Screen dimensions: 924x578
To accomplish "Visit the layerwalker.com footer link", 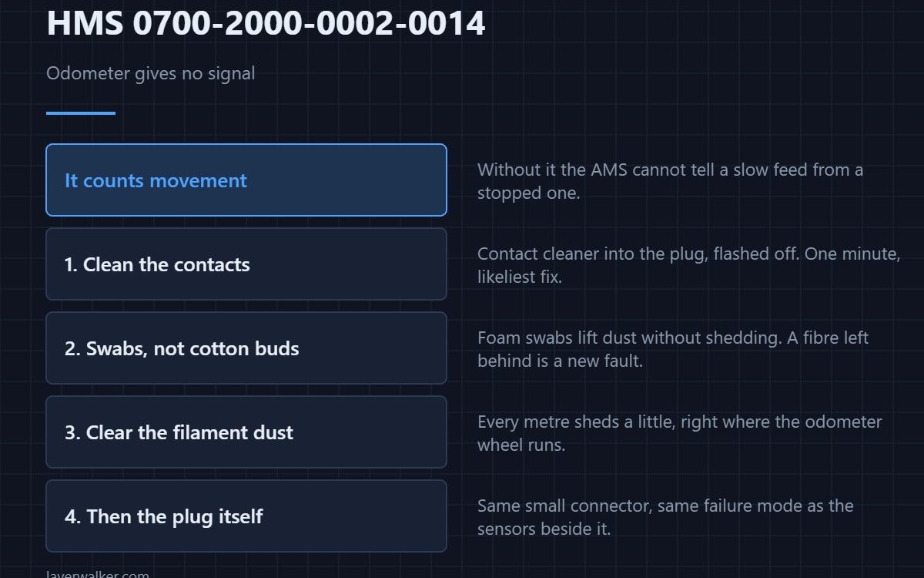I will (98, 575).
